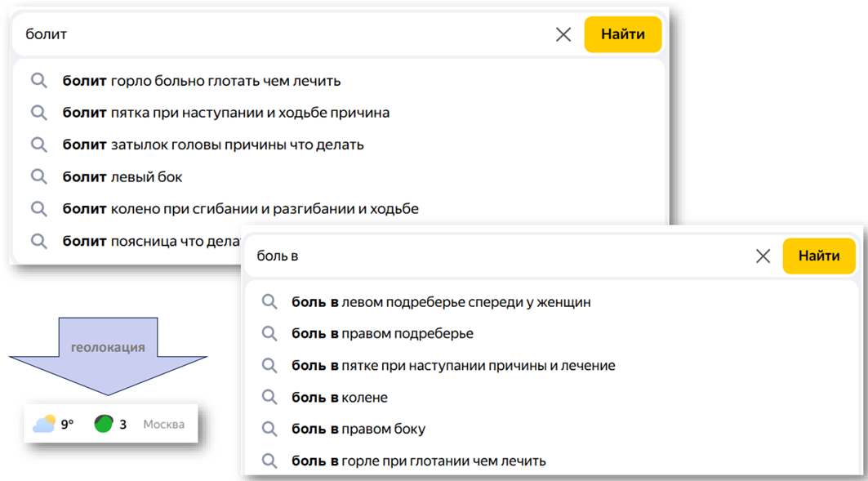Choose suggestion "боль в правом подреберье"
Screen dimensions: 868x481
click(382, 334)
